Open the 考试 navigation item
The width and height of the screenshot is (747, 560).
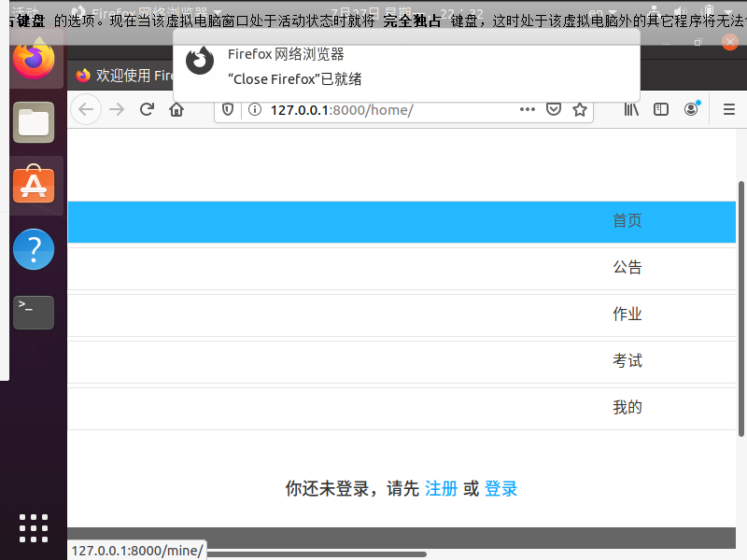tap(402, 361)
